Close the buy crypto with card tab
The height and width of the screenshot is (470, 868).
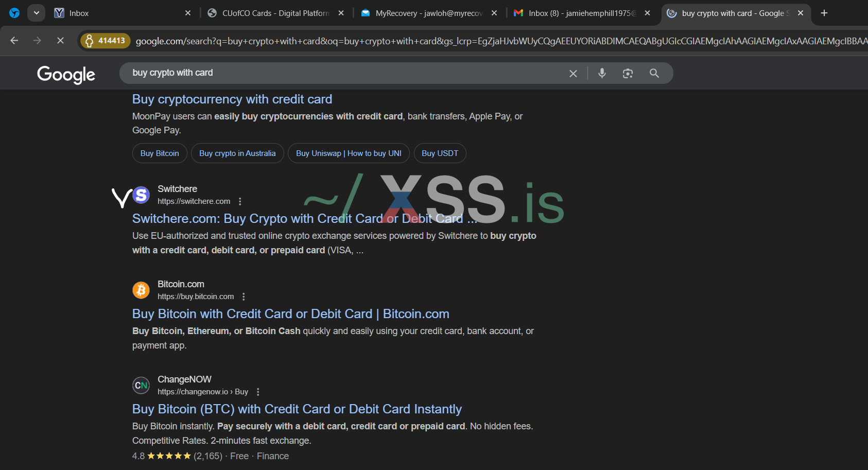(x=801, y=13)
